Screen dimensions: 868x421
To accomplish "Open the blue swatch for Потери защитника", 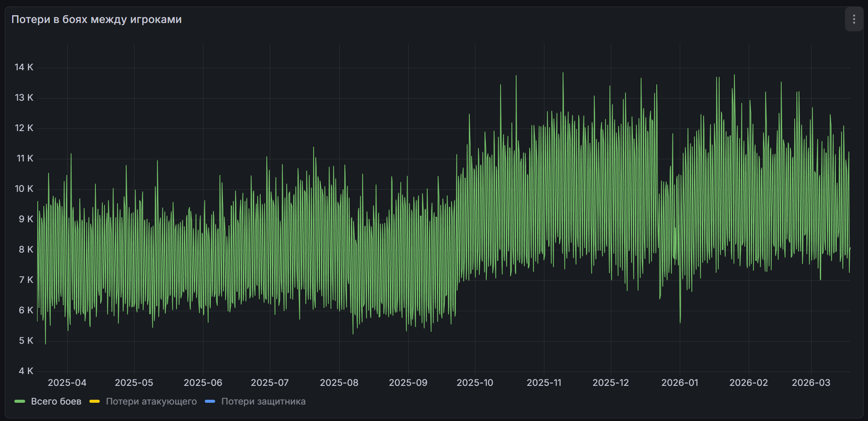I will pos(210,401).
